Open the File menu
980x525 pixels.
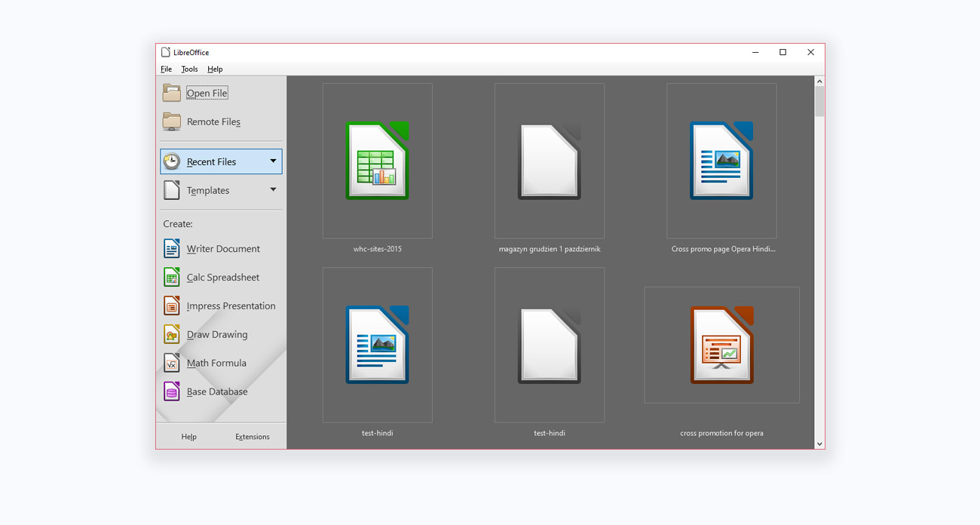coord(166,69)
